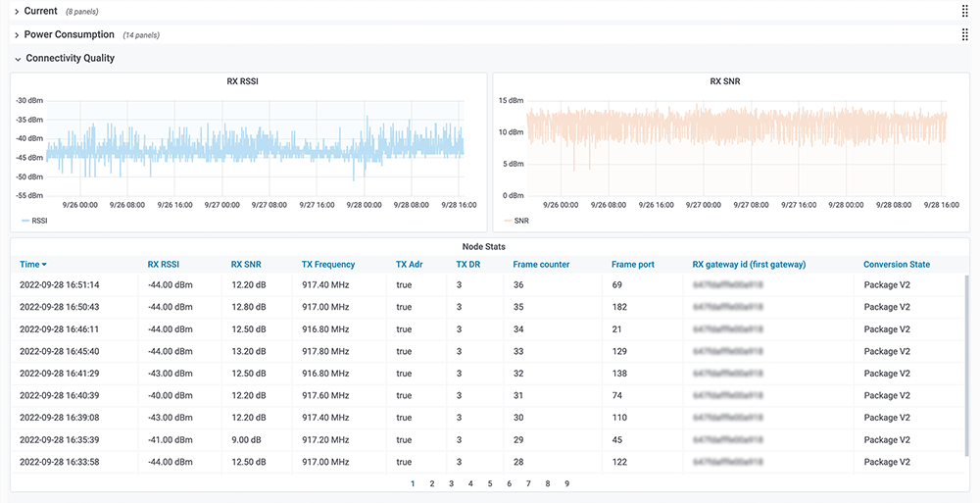This screenshot has width=980, height=503.
Task: Select timestamp 2022-09-28 16:46:11
Action: pyautogui.click(x=60, y=329)
